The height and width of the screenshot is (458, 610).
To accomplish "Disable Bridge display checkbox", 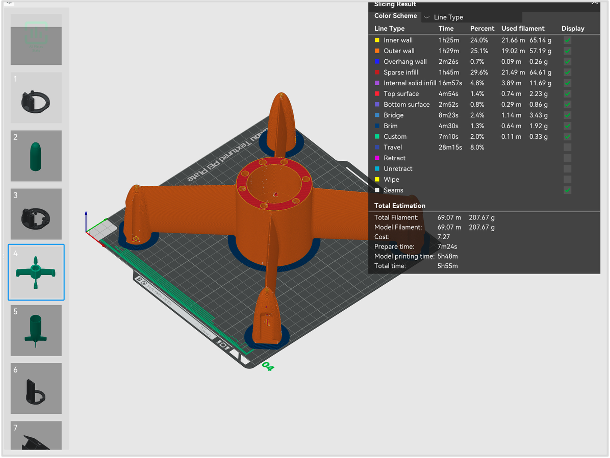I will [568, 115].
